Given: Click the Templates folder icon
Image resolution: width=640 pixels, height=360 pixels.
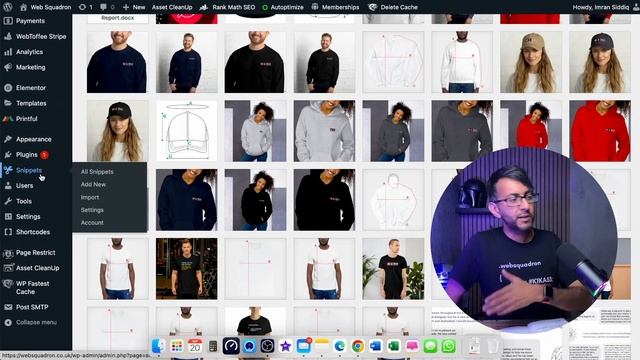Looking at the screenshot, I should click(x=8, y=103).
